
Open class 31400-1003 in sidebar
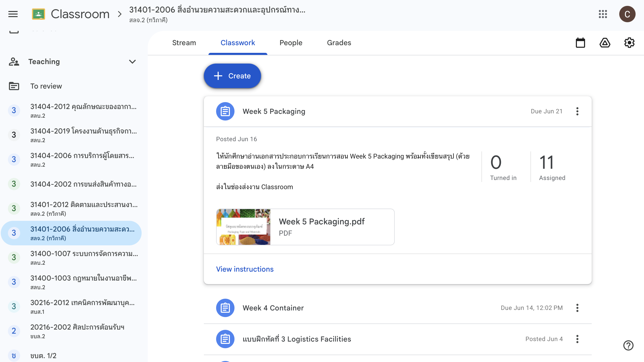[71, 282]
